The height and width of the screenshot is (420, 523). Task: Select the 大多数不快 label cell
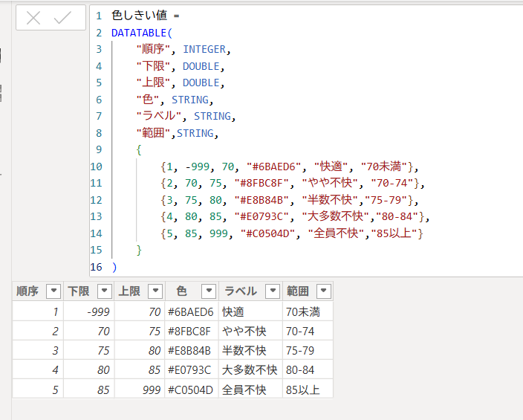point(250,369)
